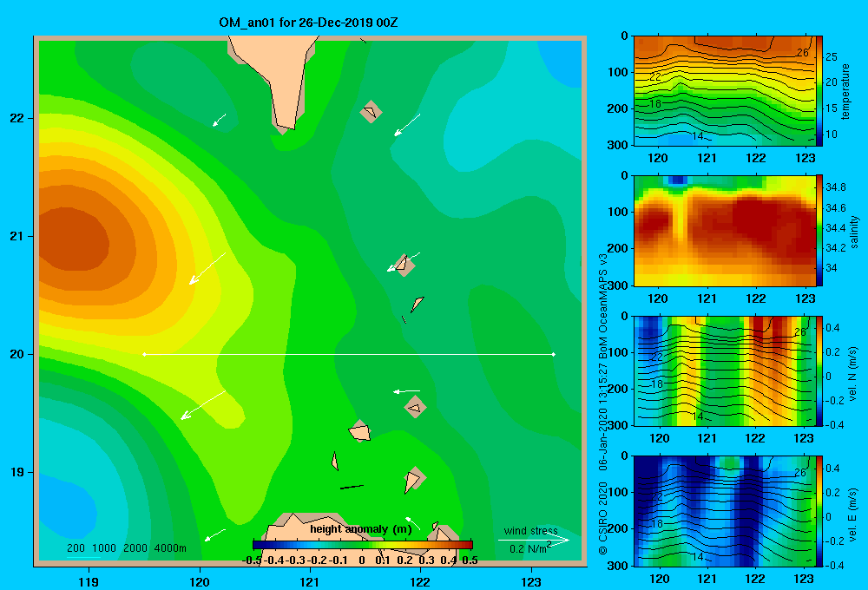Screen dimensions: 868x590
Task: Click the vel. N color scale bar
Action: (x=819, y=370)
